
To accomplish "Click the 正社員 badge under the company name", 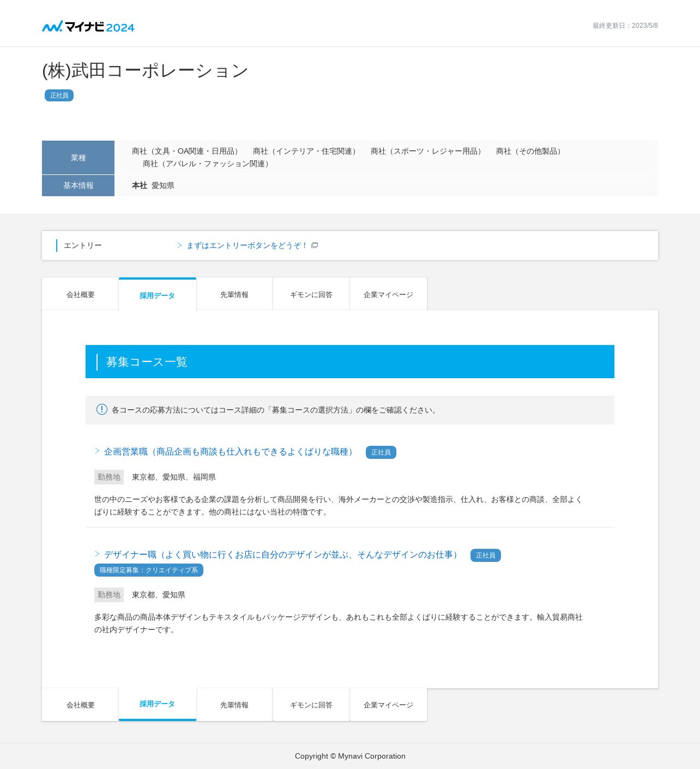I will click(59, 95).
